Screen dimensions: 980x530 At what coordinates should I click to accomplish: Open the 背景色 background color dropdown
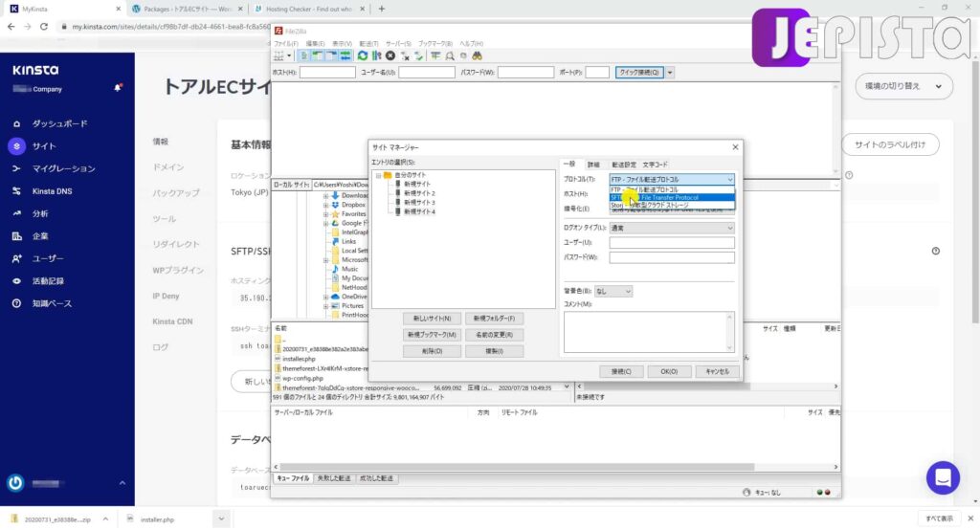click(x=613, y=291)
